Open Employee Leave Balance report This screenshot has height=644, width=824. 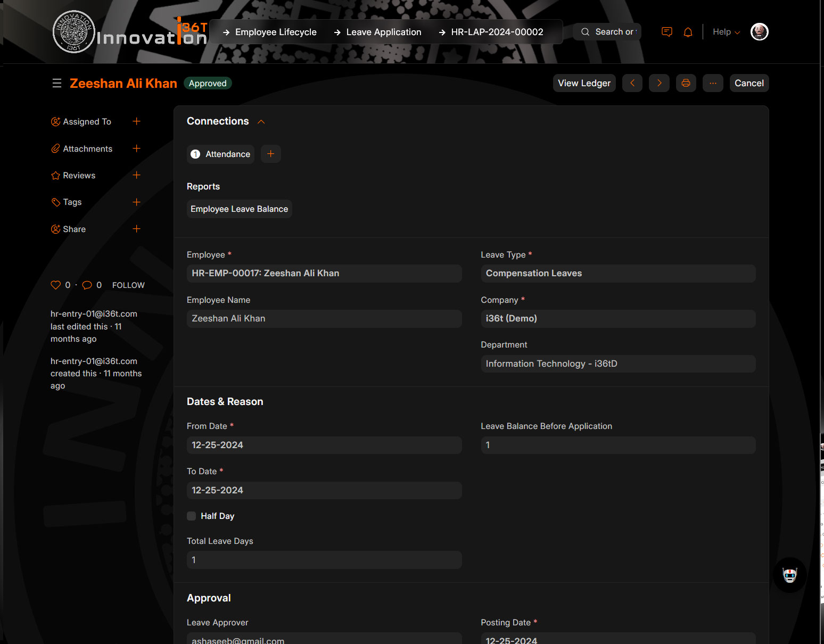[239, 209]
